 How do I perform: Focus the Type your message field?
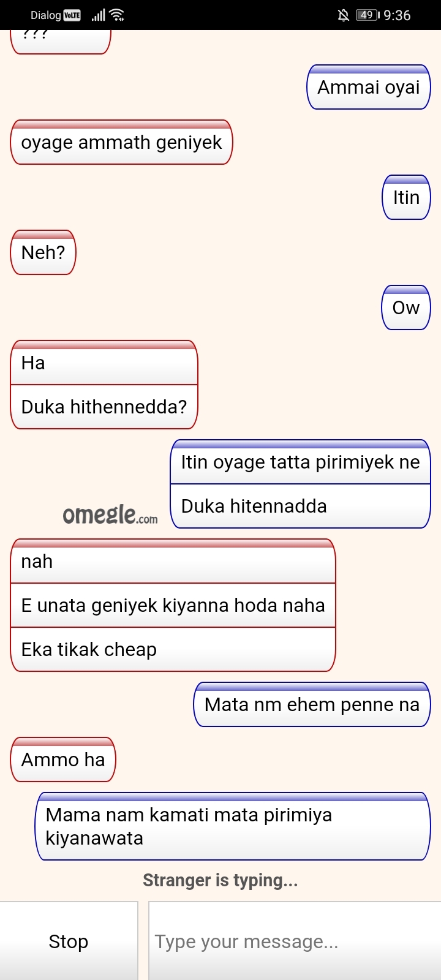coord(295,941)
